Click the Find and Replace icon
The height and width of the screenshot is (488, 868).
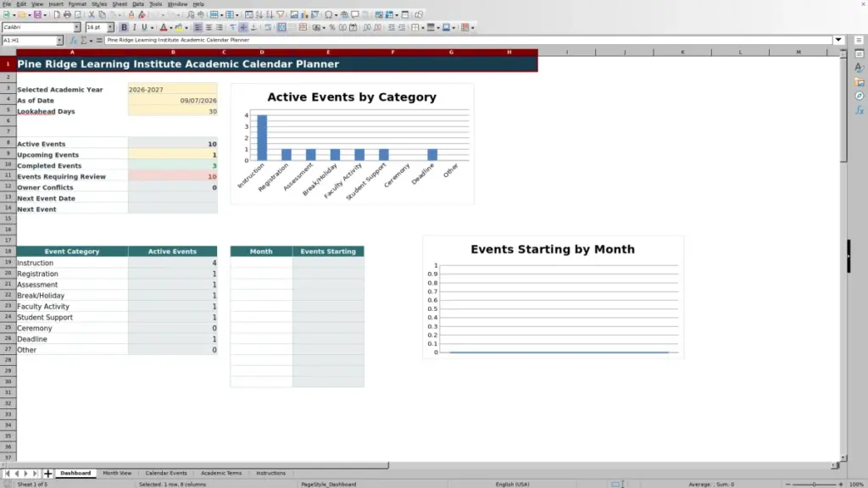pos(191,15)
